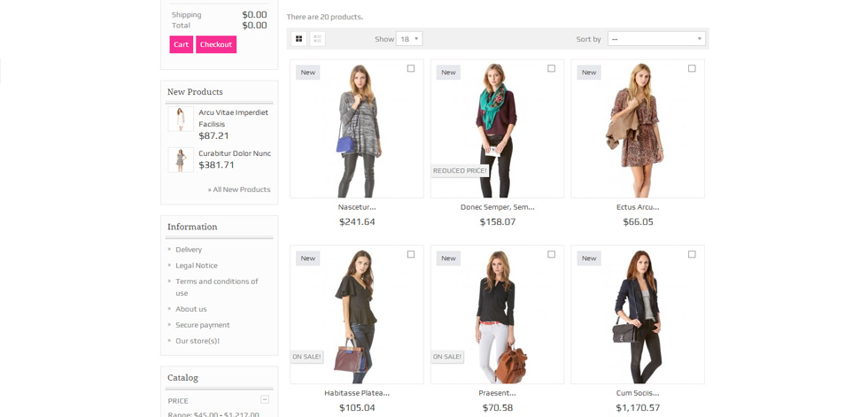Open Praesent product image
Viewport: 868px width, 417px height.
[497, 314]
